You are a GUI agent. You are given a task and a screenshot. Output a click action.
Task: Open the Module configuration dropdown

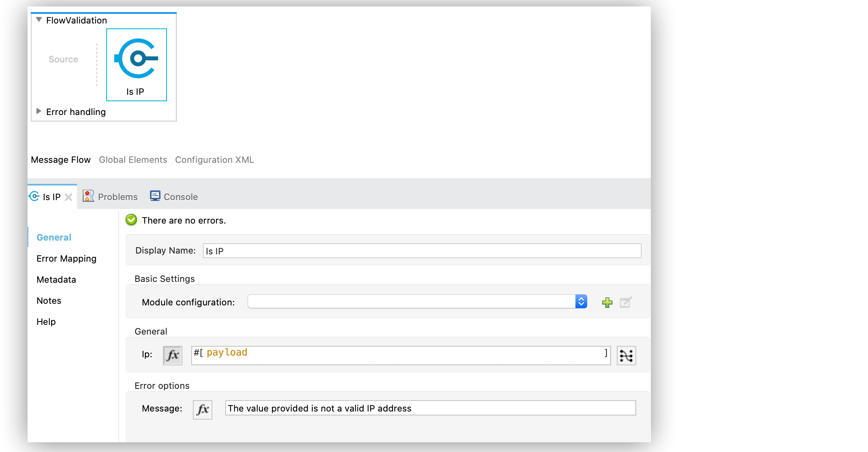pos(581,302)
